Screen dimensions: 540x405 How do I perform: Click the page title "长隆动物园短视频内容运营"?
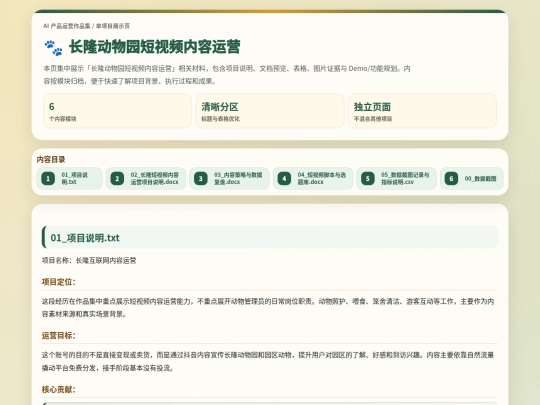[x=155, y=47]
